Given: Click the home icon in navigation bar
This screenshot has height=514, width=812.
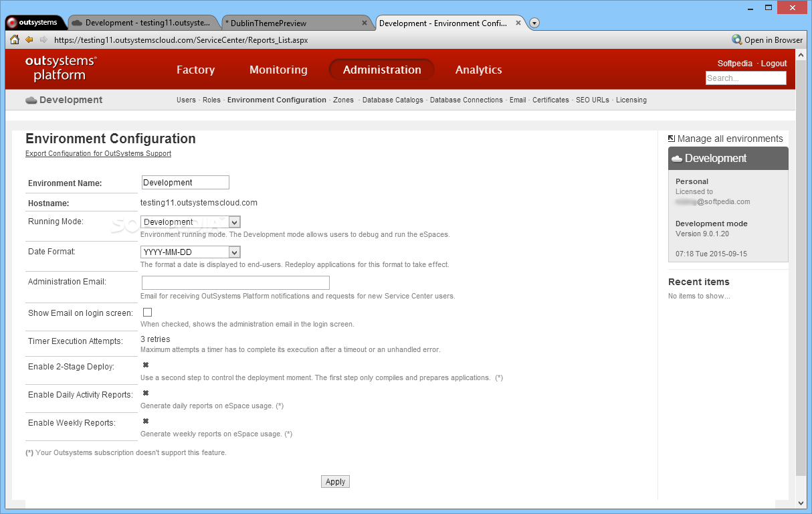Looking at the screenshot, I should click(14, 39).
